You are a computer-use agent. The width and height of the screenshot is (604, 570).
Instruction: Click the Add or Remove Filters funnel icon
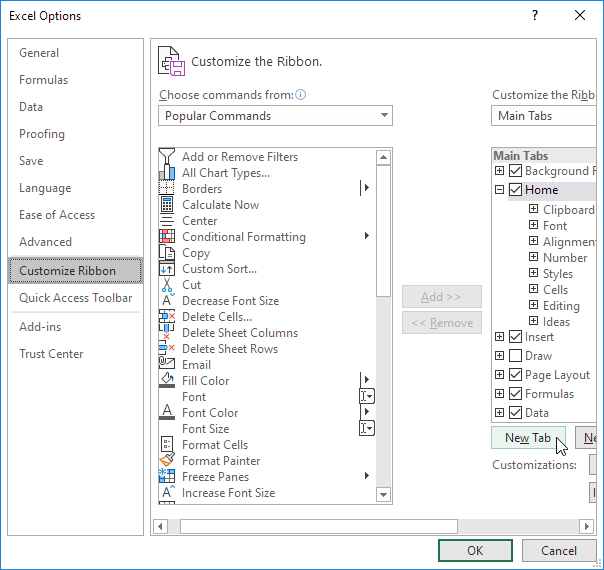(x=167, y=157)
